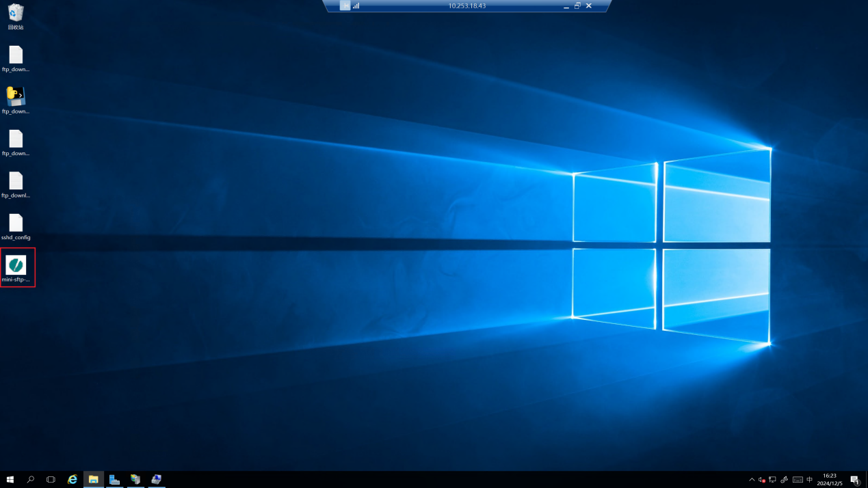Launch Internet Explorer from taskbar
The height and width of the screenshot is (488, 868).
pos(73,480)
